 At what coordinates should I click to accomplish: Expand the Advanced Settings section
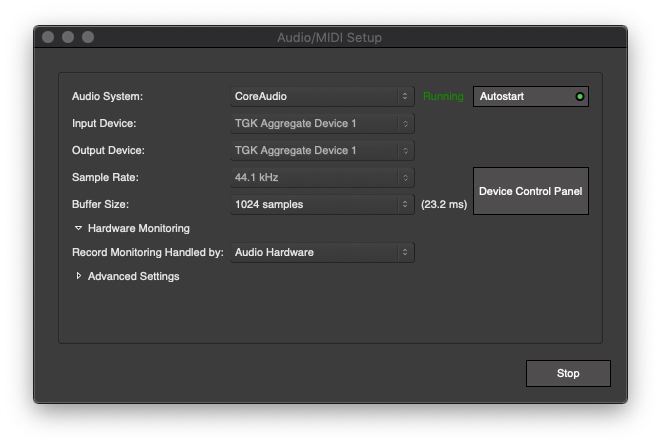point(79,277)
